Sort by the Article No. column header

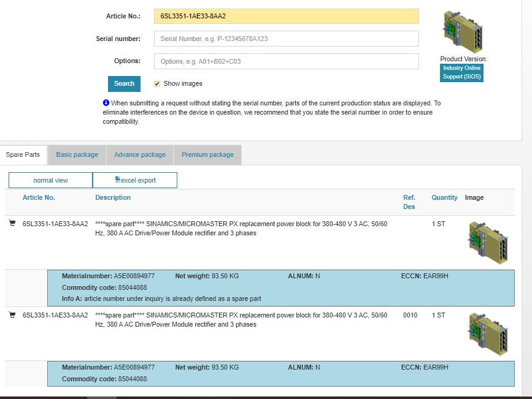tap(39, 197)
